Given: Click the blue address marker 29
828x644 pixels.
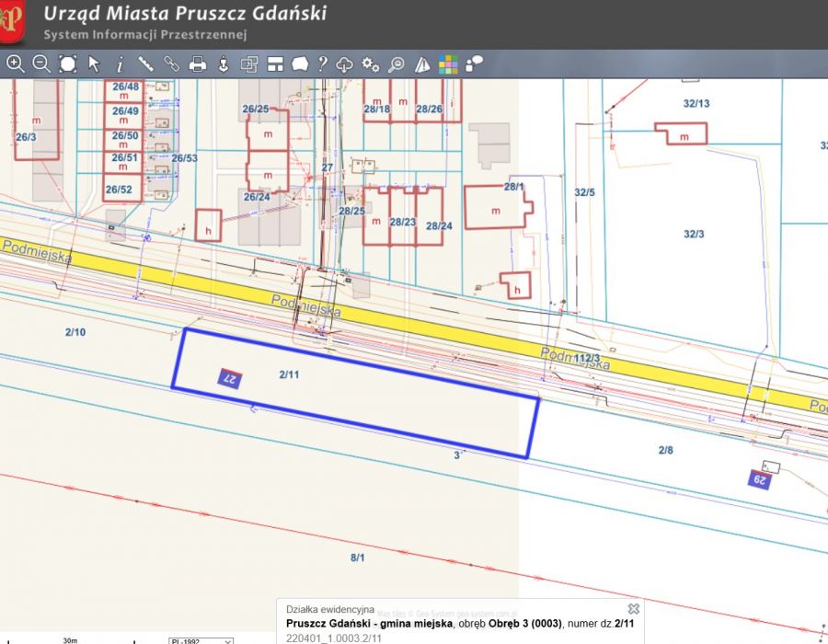Looking at the screenshot, I should (x=758, y=478).
